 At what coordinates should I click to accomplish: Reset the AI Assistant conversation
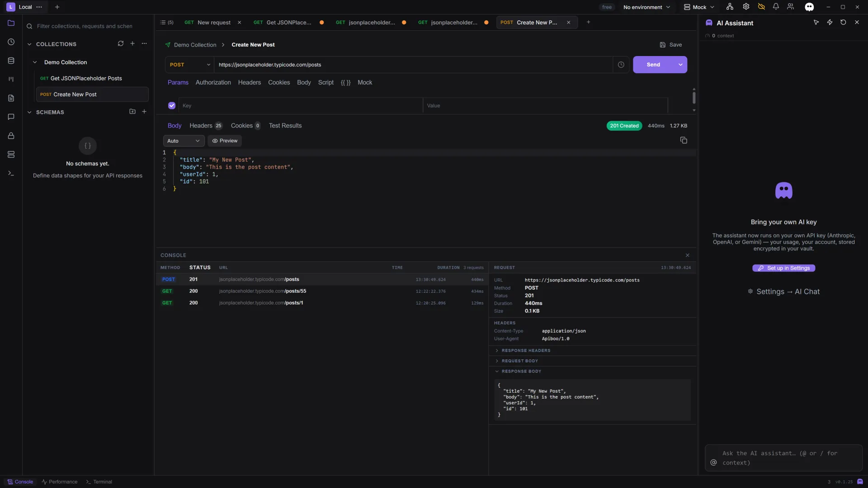click(843, 22)
